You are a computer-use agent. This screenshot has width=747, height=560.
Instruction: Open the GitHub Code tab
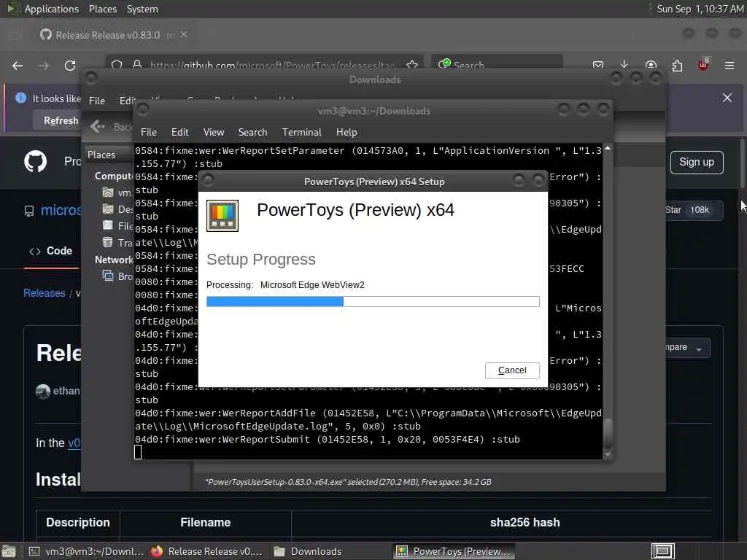tap(51, 251)
